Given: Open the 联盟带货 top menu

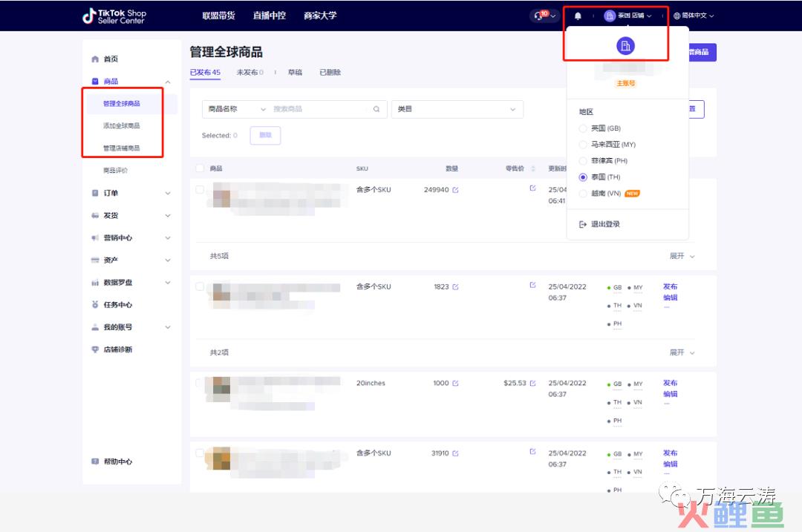Looking at the screenshot, I should pos(219,16).
